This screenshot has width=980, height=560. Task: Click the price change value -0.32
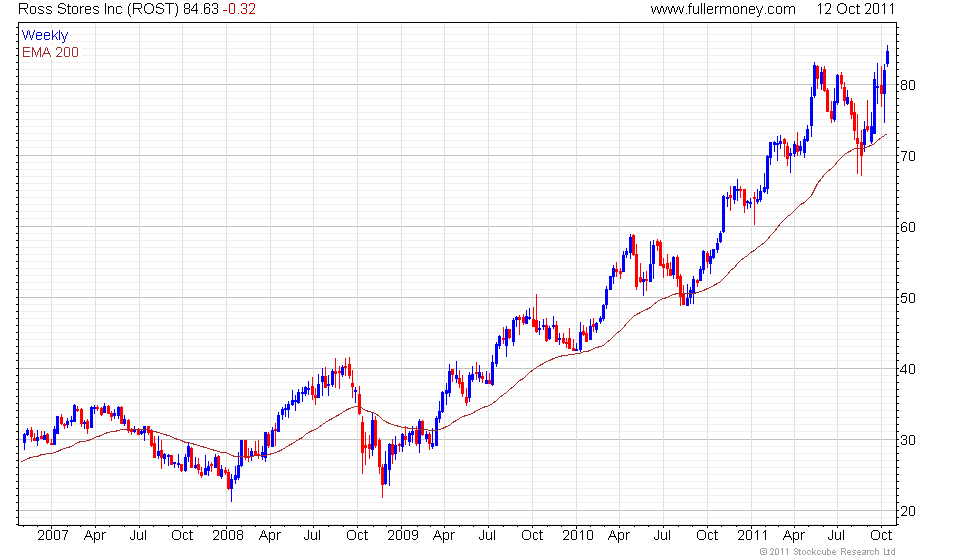[x=239, y=9]
